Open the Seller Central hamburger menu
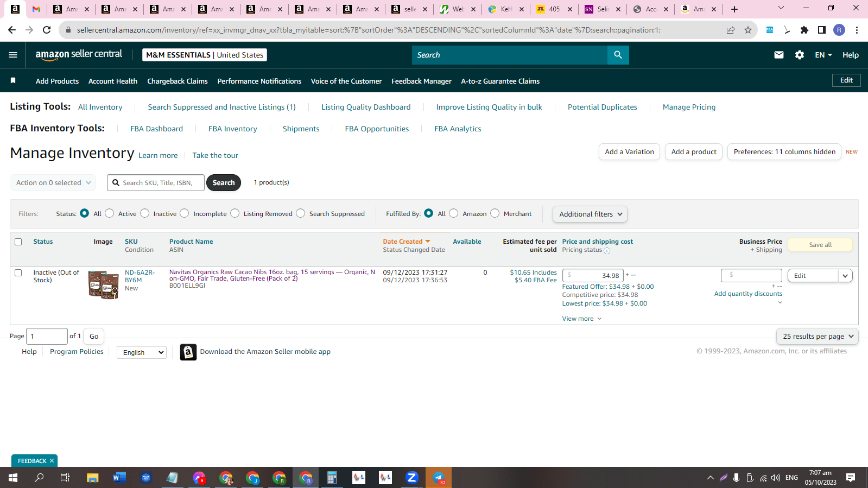 coord(13,55)
